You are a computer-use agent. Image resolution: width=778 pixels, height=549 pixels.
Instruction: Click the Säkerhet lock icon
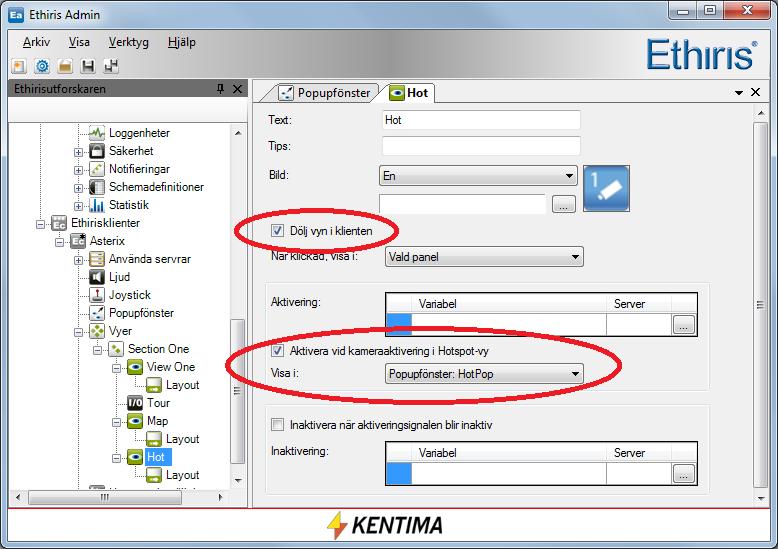coord(97,151)
